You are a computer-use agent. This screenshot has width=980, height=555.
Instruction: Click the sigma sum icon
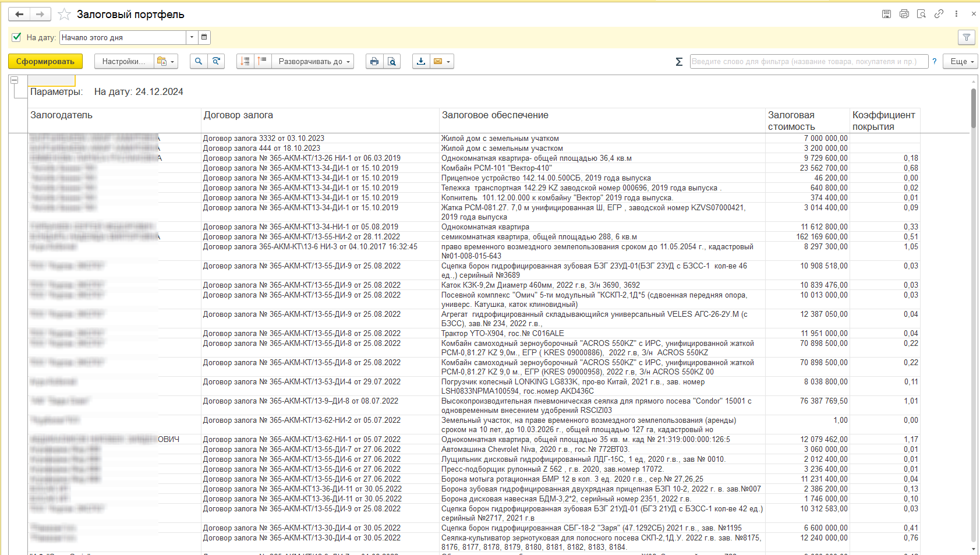click(679, 62)
